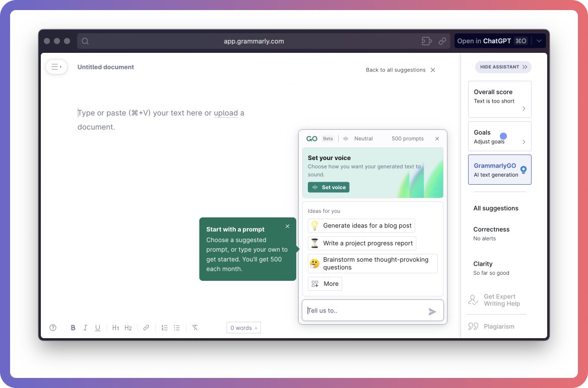Click the Untitled document title field
The image size is (588, 388).
[x=106, y=67]
